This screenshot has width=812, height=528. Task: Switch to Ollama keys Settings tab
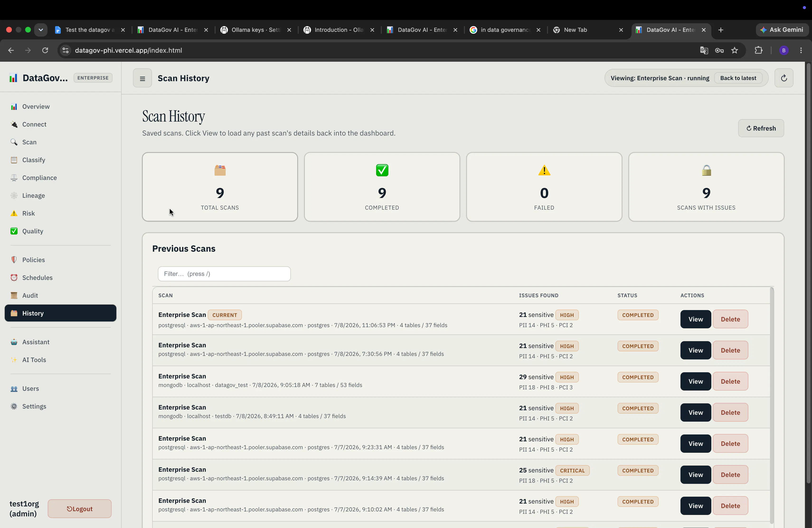tap(256, 30)
